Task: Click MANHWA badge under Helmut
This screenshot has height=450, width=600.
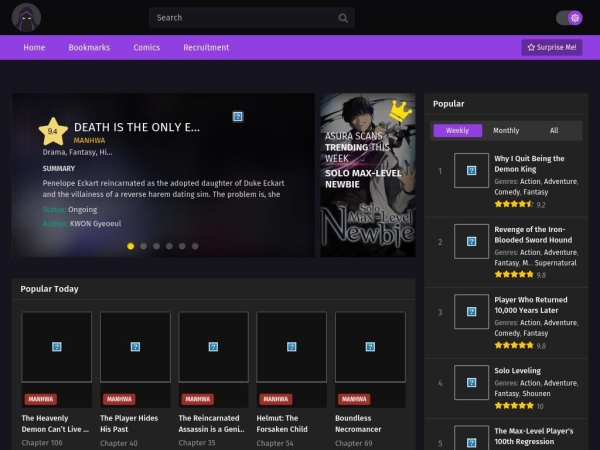Action: click(276, 399)
